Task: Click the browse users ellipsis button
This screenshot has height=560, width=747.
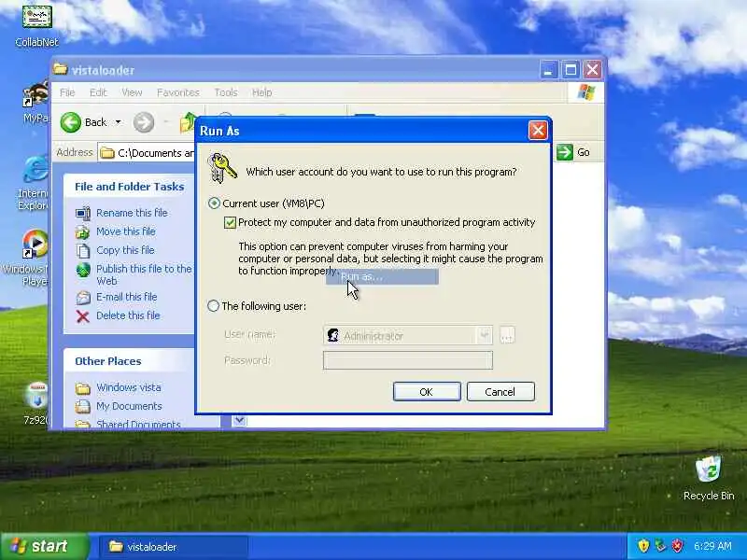Action: coord(507,335)
